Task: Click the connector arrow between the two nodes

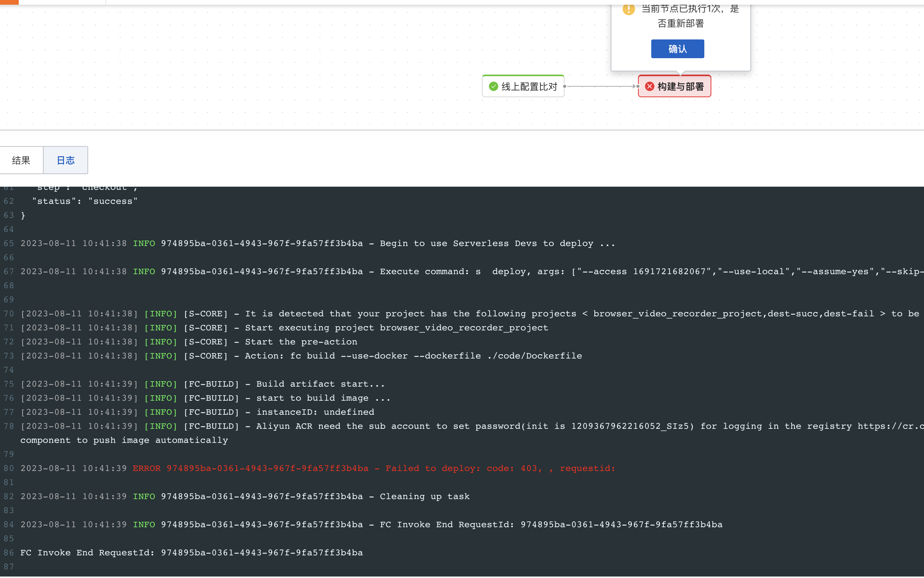Action: click(x=601, y=86)
